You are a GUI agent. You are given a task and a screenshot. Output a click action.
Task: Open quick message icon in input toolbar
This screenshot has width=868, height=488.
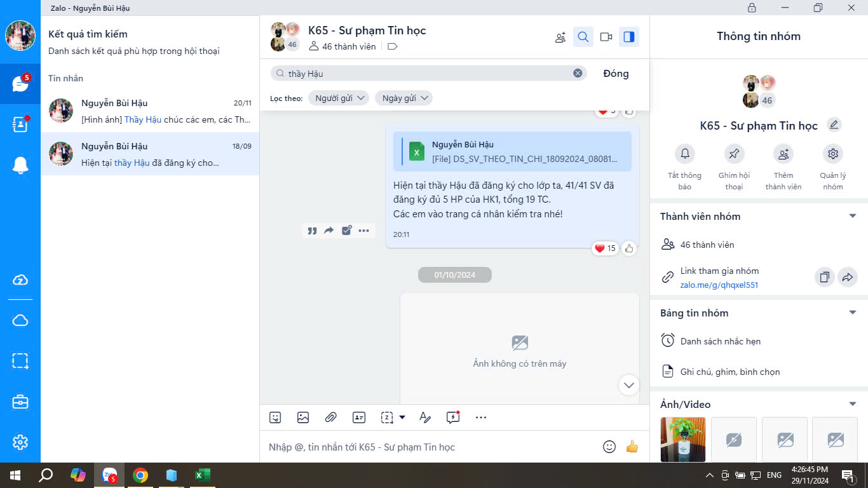pos(452,417)
